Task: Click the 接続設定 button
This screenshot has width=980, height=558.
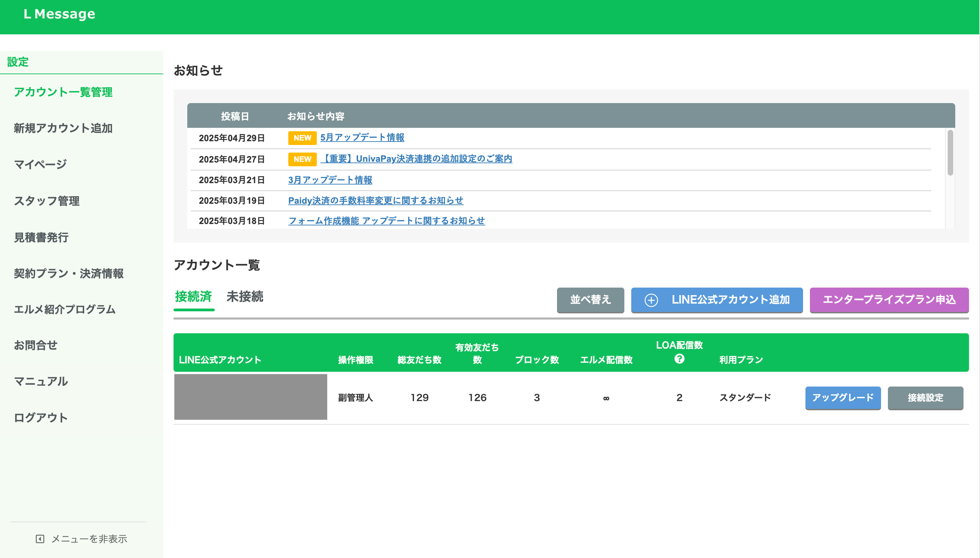Action: pyautogui.click(x=925, y=398)
